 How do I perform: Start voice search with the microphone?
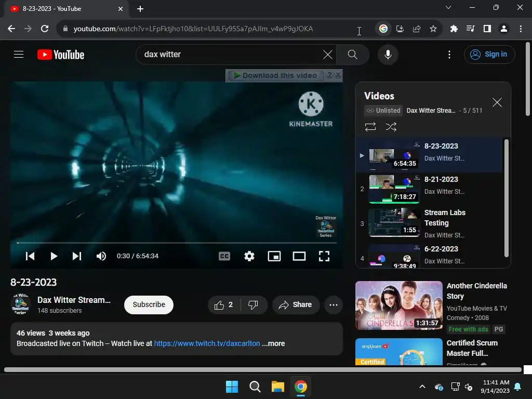point(388,54)
